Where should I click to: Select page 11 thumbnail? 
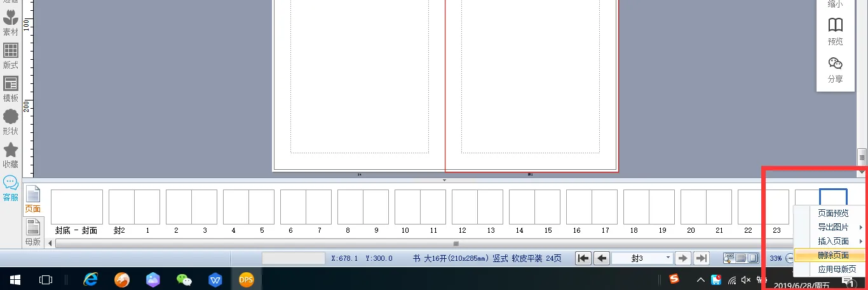pos(433,207)
